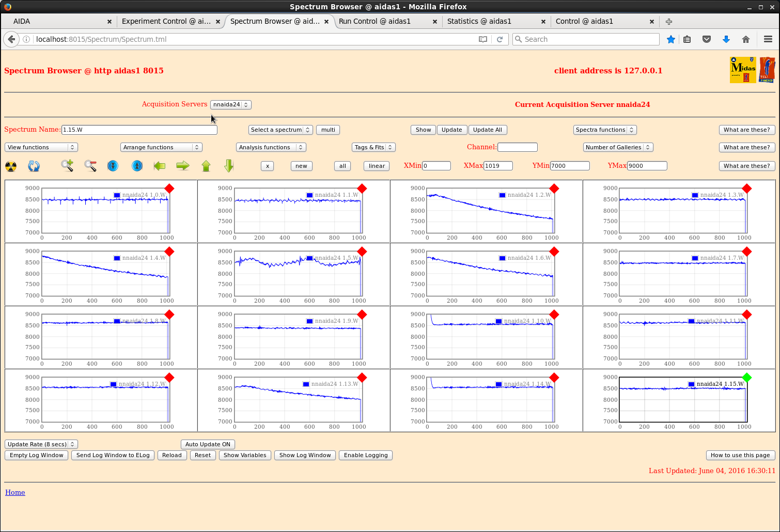Toggle red diamond marker on nnaida24 1.12.W
The image size is (780, 532).
pyautogui.click(x=169, y=378)
